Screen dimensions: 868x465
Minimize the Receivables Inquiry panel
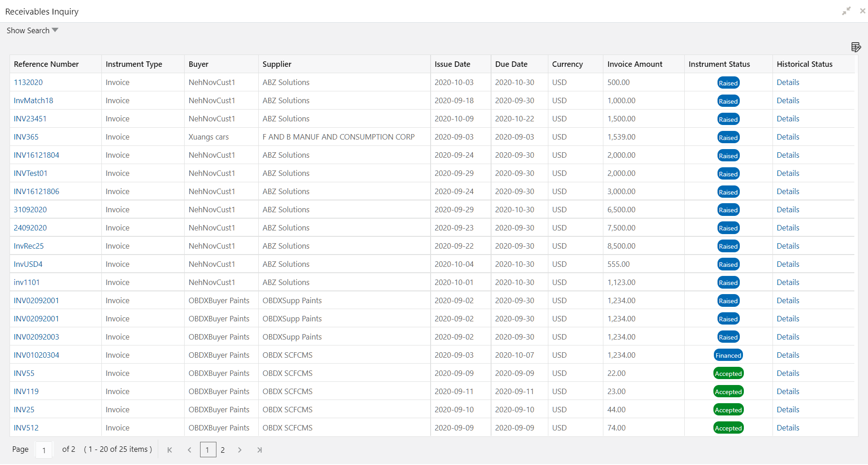(846, 11)
